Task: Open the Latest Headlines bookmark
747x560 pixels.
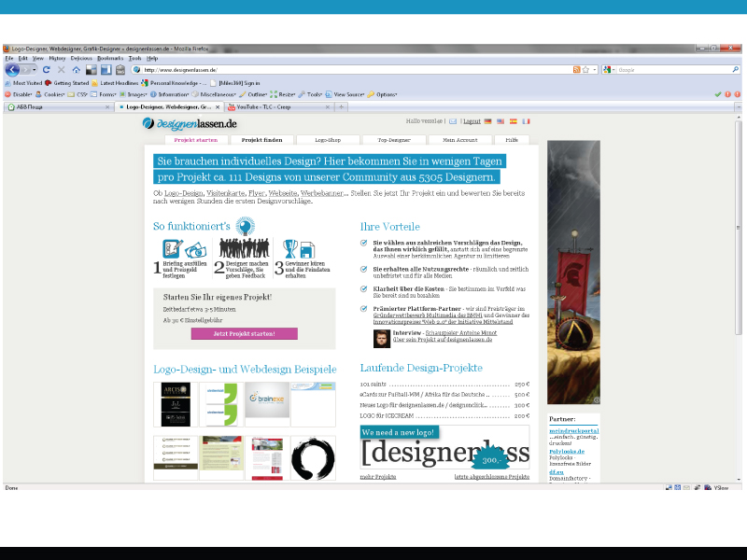Action: 115,83
